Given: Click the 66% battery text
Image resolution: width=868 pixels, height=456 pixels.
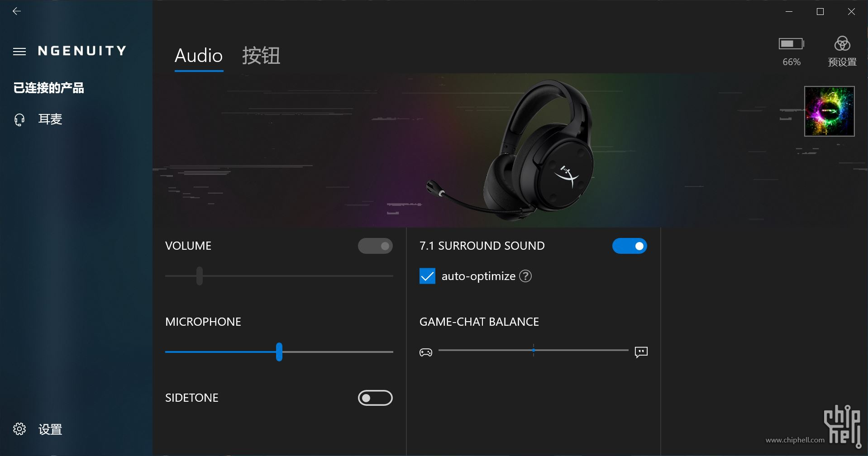Looking at the screenshot, I should tap(792, 62).
